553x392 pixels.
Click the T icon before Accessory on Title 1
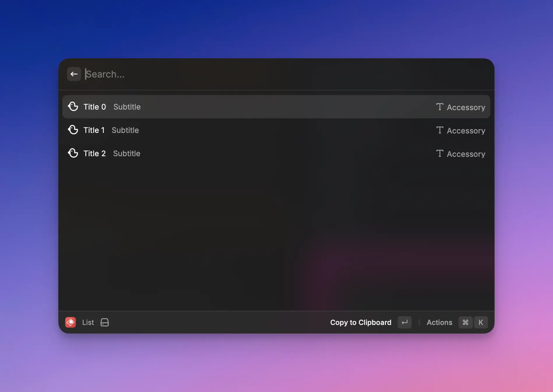(440, 130)
